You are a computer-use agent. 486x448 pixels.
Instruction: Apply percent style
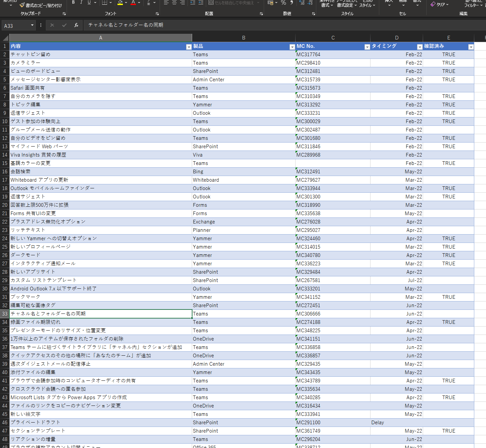tap(283, 2)
